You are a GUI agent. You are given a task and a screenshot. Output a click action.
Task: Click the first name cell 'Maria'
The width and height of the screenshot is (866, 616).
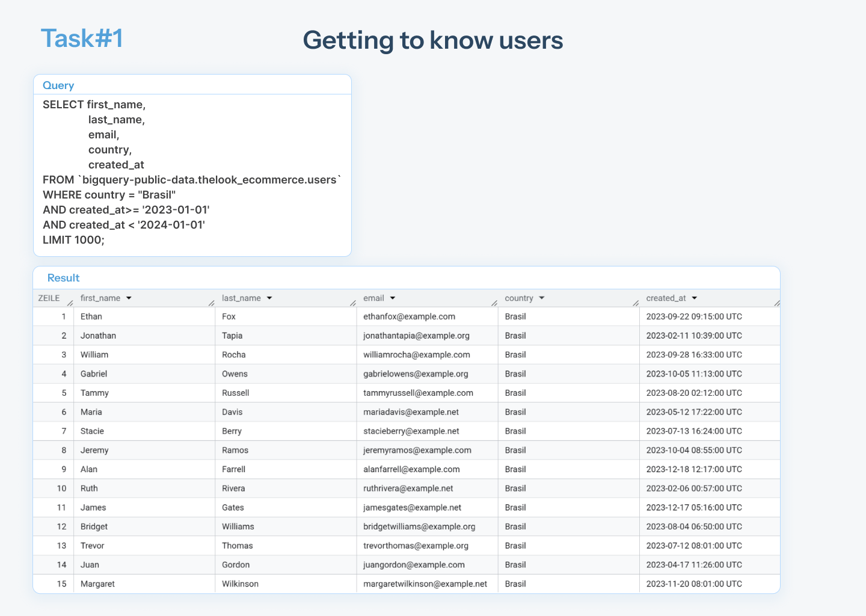click(91, 412)
